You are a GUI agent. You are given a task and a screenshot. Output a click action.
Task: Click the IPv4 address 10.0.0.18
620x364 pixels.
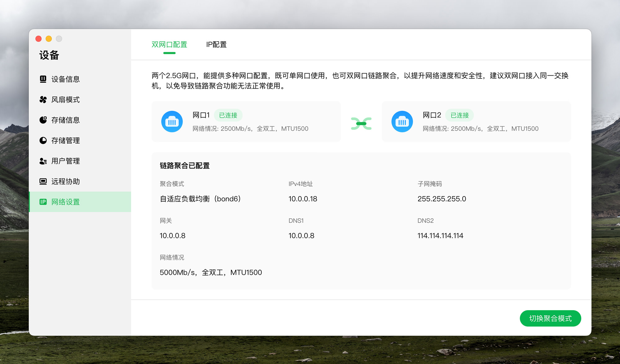point(303,199)
